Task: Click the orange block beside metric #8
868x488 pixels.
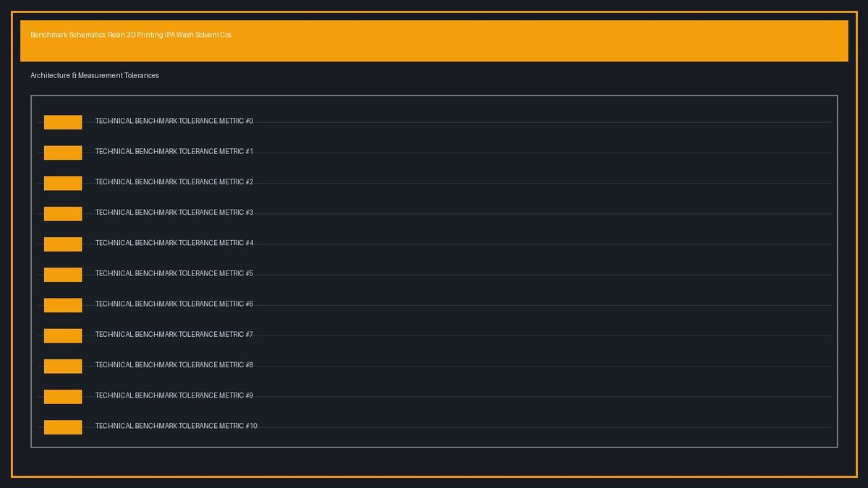Action: (63, 366)
